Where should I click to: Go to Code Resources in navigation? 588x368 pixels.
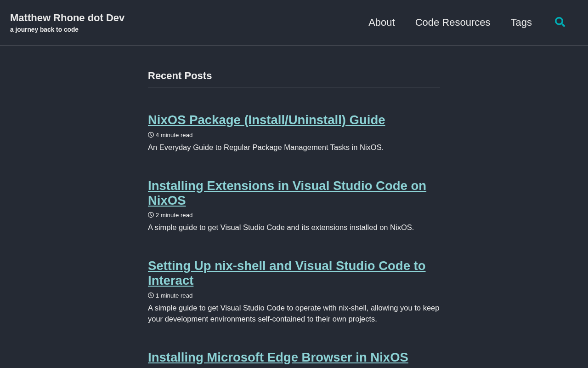[452, 23]
